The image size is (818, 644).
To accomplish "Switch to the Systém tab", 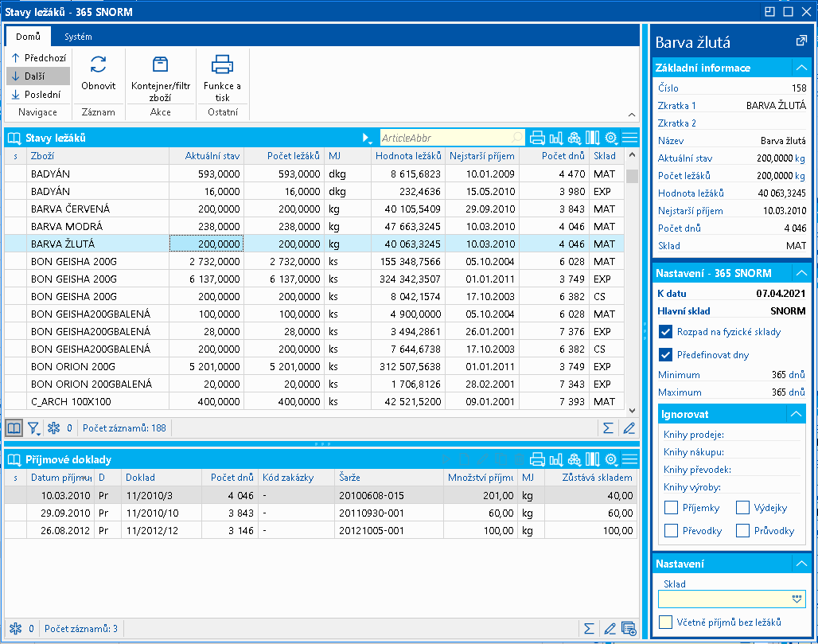I will [78, 37].
